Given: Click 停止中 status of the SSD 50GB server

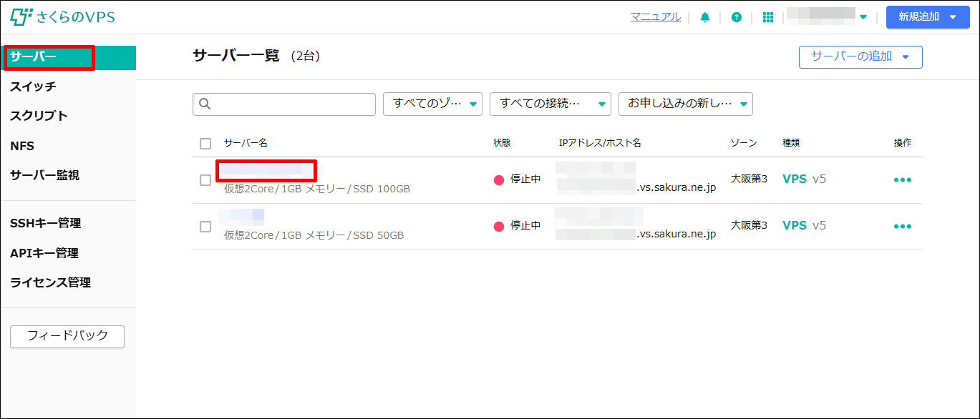Looking at the screenshot, I should pos(525,226).
